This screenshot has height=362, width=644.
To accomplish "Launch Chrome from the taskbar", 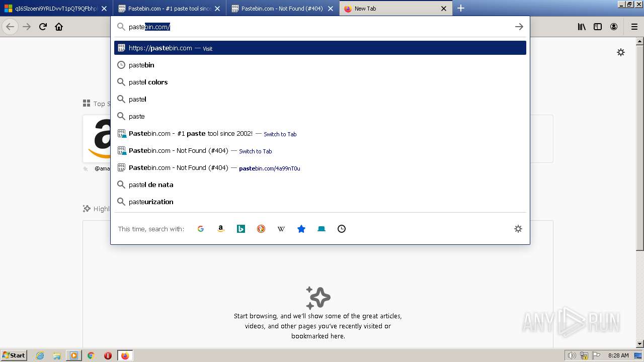I will point(91,355).
